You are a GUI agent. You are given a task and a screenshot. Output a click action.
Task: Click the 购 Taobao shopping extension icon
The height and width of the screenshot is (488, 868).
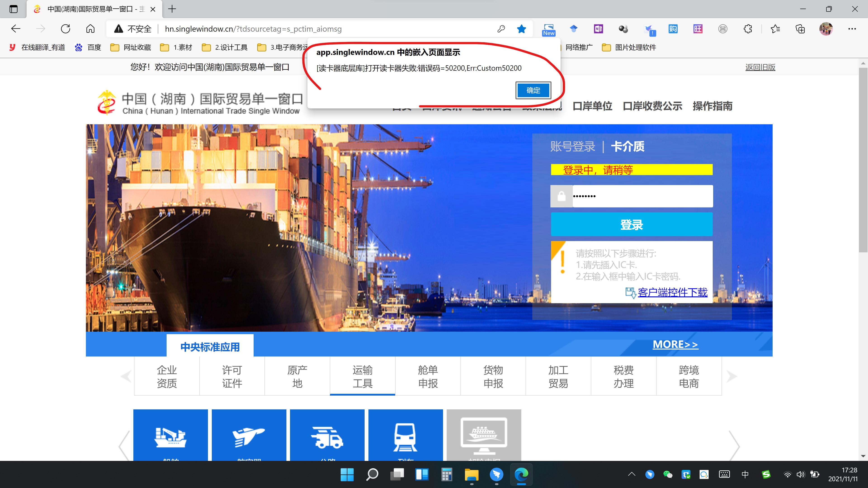[673, 29]
